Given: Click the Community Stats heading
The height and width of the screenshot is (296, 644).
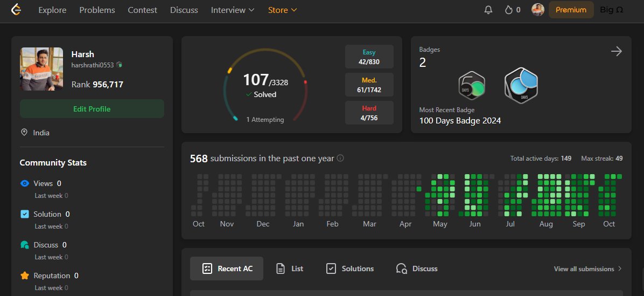Looking at the screenshot, I should pyautogui.click(x=53, y=163).
